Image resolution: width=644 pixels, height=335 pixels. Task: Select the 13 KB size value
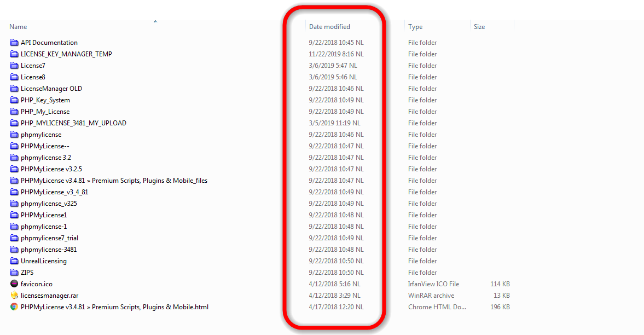coord(502,296)
